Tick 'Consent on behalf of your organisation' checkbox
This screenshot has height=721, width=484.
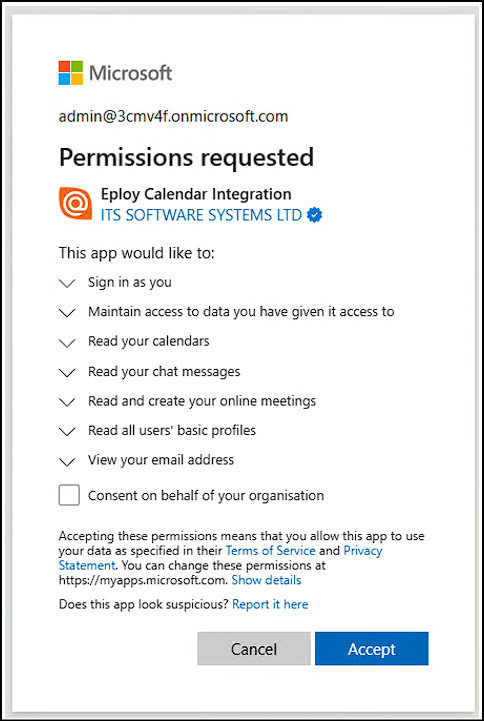[x=69, y=495]
